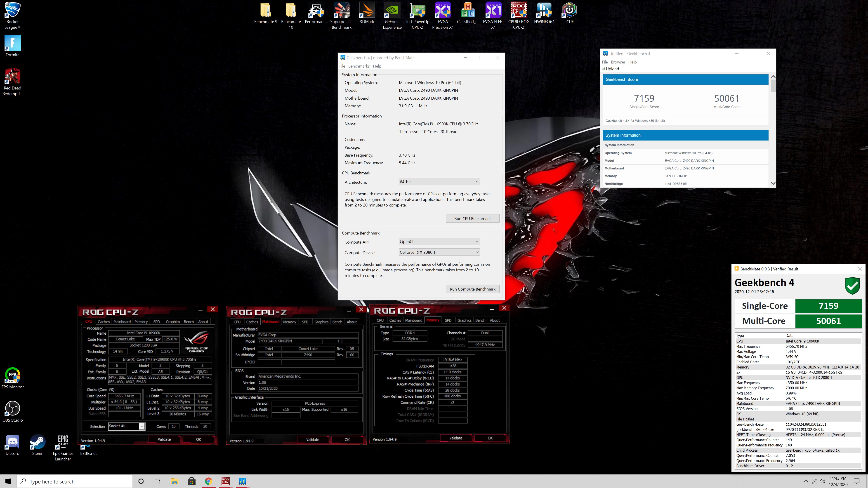Click OK in Mainboard CPU-Z window
This screenshot has height=488, width=868.
[x=347, y=440]
